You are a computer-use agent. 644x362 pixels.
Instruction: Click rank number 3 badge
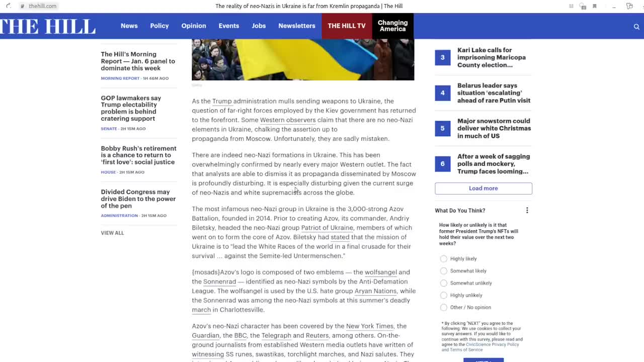443,57
